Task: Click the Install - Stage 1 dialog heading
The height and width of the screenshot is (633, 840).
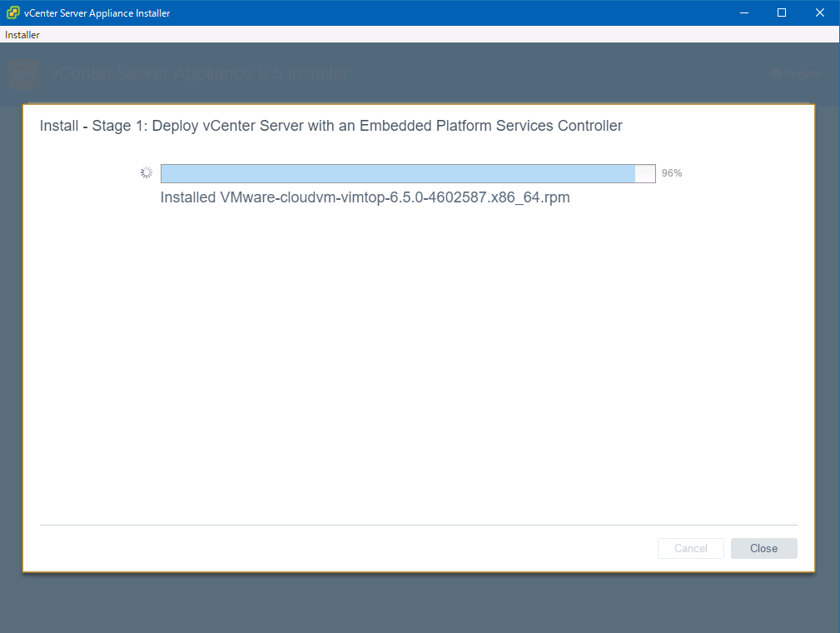Action: click(331, 126)
